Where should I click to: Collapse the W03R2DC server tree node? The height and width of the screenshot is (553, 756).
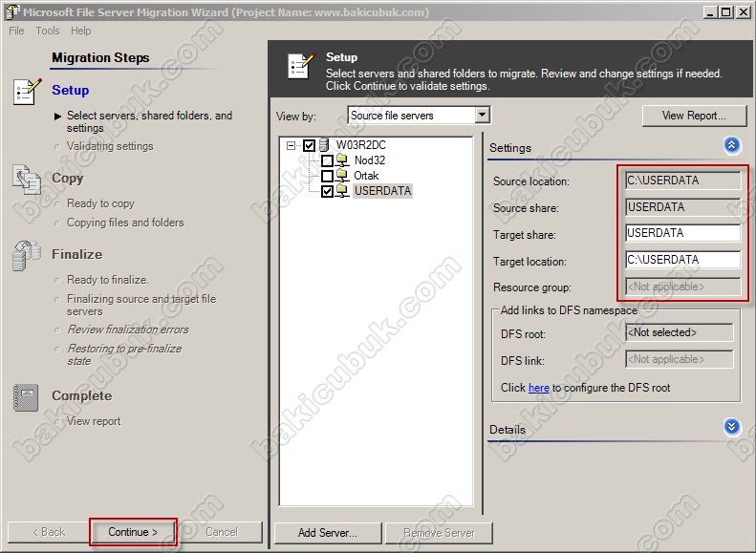tap(291, 145)
